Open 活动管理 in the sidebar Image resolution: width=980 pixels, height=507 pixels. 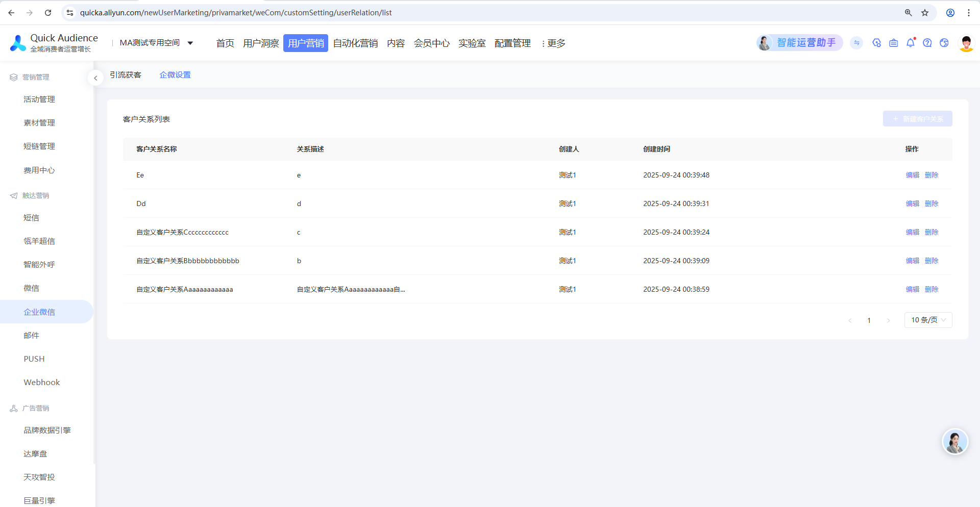[x=39, y=99]
